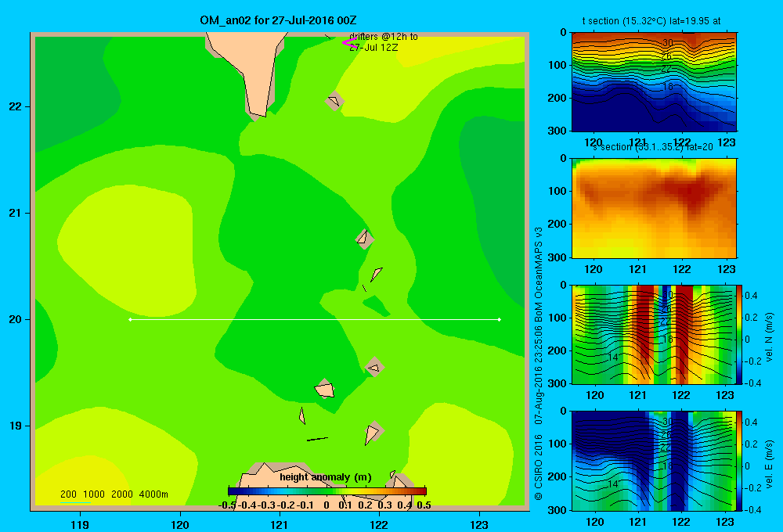Image resolution: width=783 pixels, height=532 pixels.
Task: Click the title 'OM_an02 for 27-Jul-2016 00Z'
Action: [278, 20]
